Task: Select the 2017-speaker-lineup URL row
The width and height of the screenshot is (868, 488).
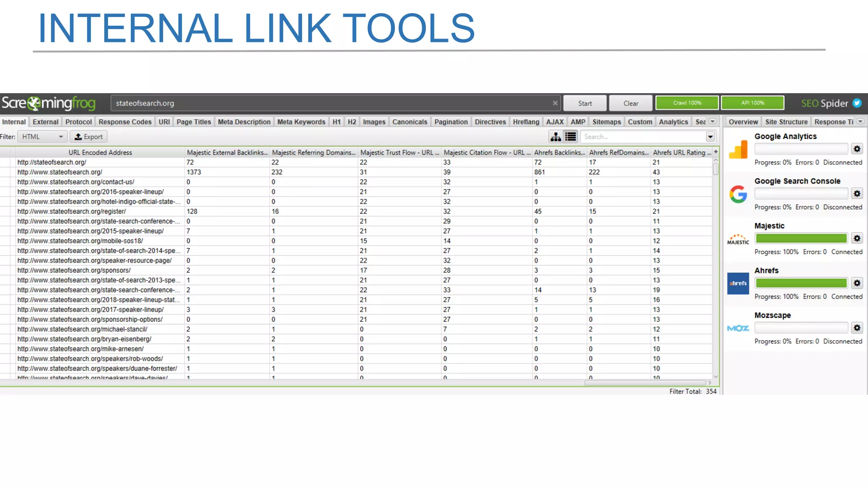Action: tap(356, 310)
